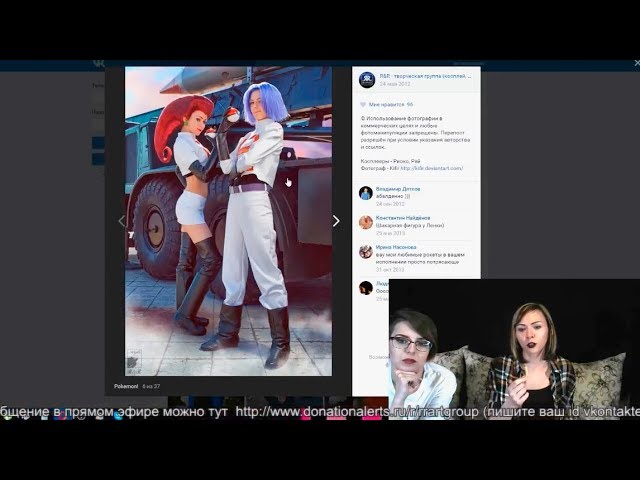Click the first comment's date stamp
Viewport: 640px width, 480px height.
coord(390,204)
